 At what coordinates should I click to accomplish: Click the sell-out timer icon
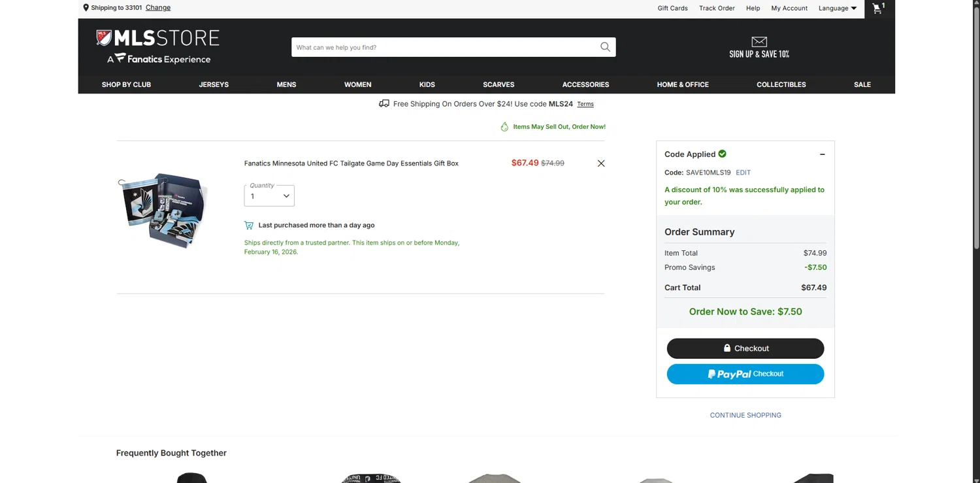(504, 127)
